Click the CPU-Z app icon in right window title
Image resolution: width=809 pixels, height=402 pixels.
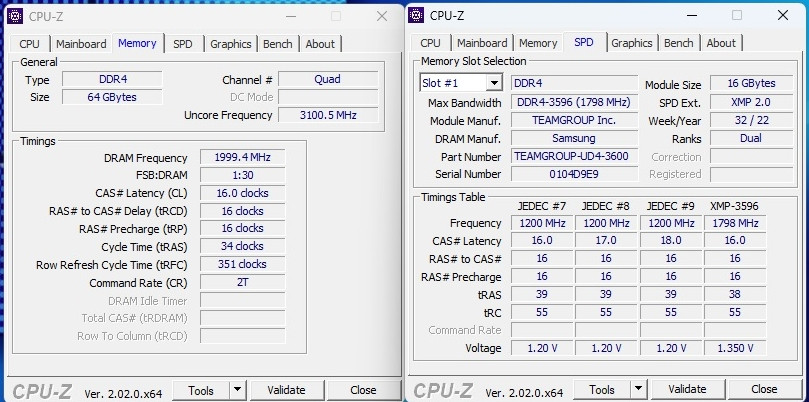coord(416,15)
